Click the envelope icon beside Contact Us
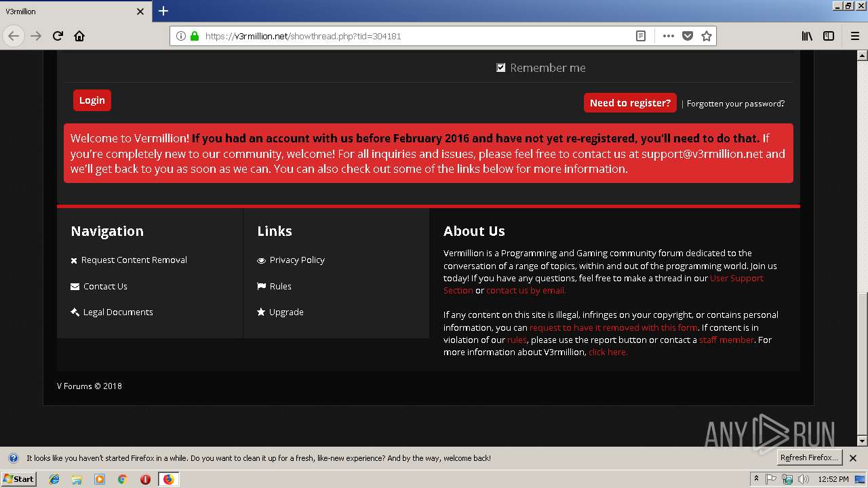Viewport: 868px width, 488px height. click(x=75, y=287)
